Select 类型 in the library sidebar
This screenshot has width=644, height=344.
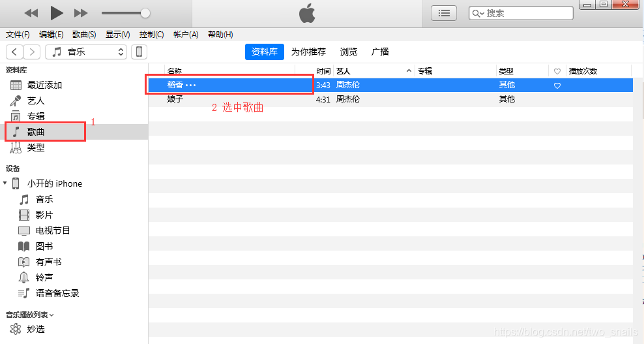pyautogui.click(x=74, y=148)
